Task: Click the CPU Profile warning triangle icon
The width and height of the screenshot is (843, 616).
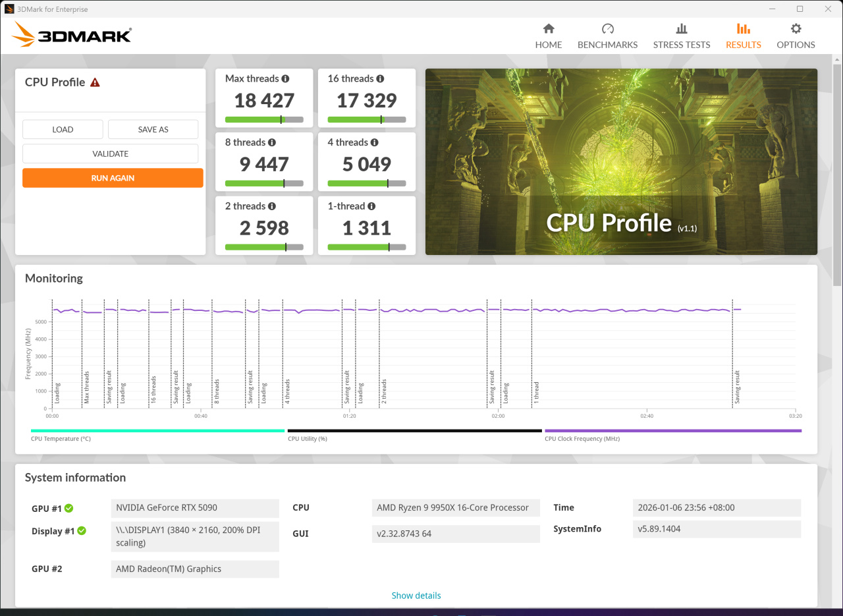Action: [x=95, y=82]
